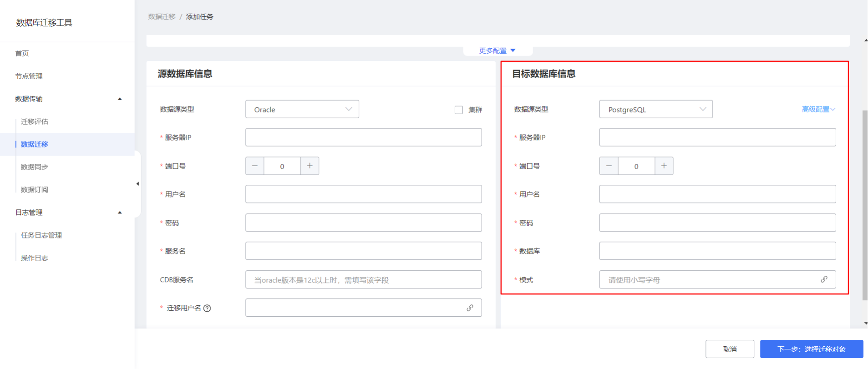868x369 pixels.
Task: Click the CDB服务名 input field
Action: [x=363, y=280]
